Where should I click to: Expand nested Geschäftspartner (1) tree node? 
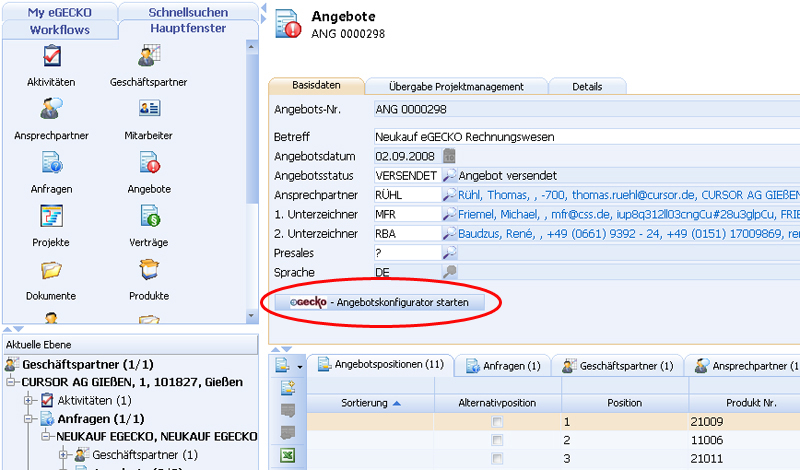(x=63, y=454)
